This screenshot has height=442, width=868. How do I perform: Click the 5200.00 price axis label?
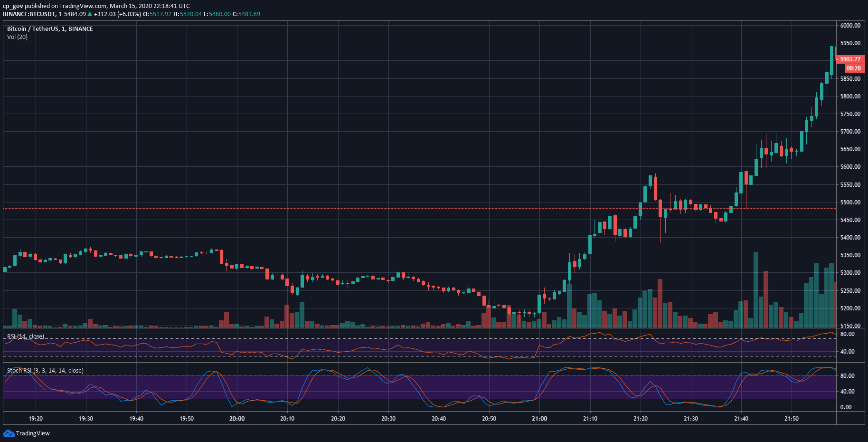[x=850, y=308]
